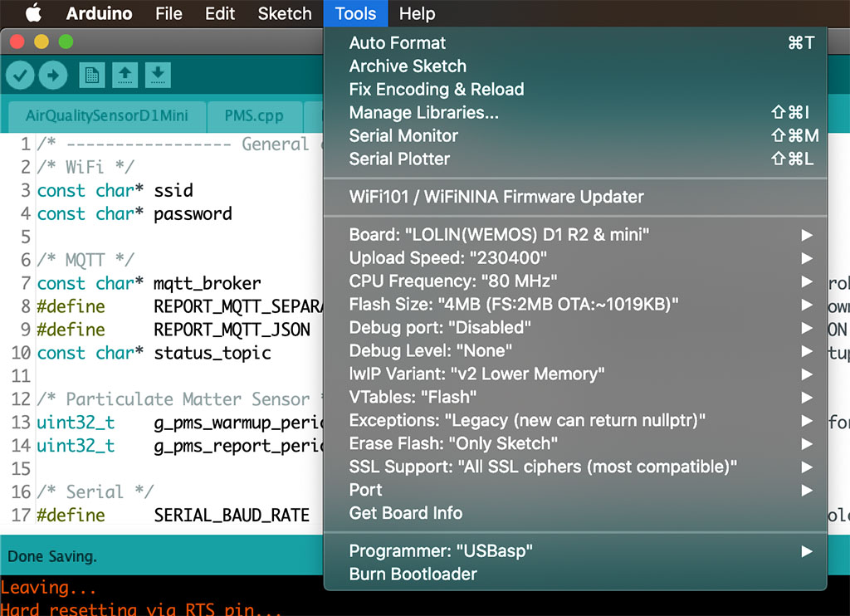Click the Save sketch down-arrow icon

[158, 76]
